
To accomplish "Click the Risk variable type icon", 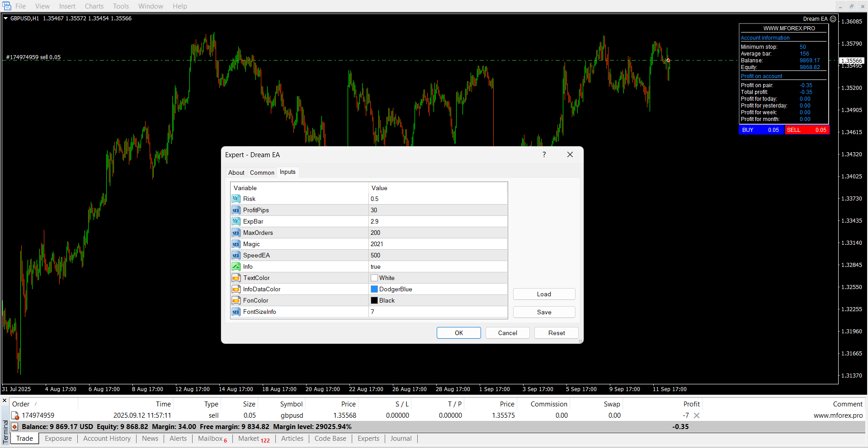I will (236, 199).
